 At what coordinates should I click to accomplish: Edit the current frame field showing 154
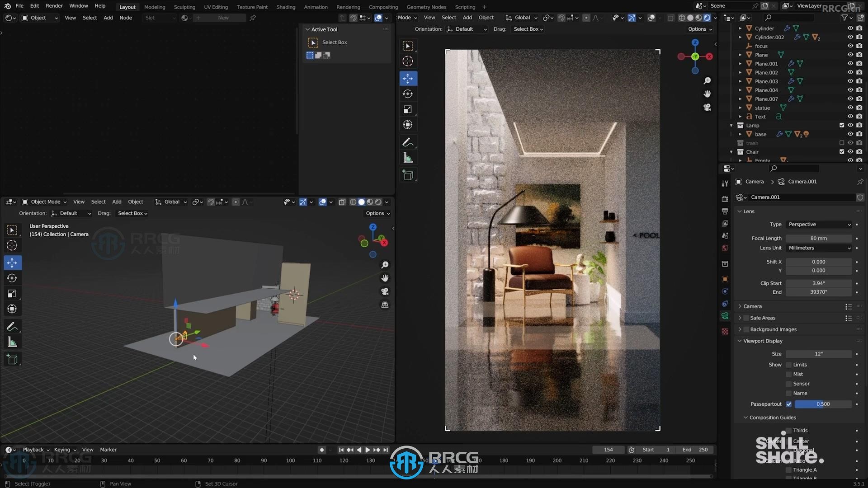point(608,450)
